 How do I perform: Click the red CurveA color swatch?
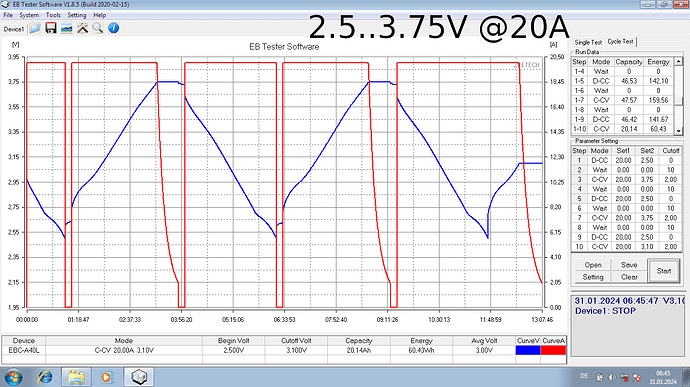coord(553,350)
